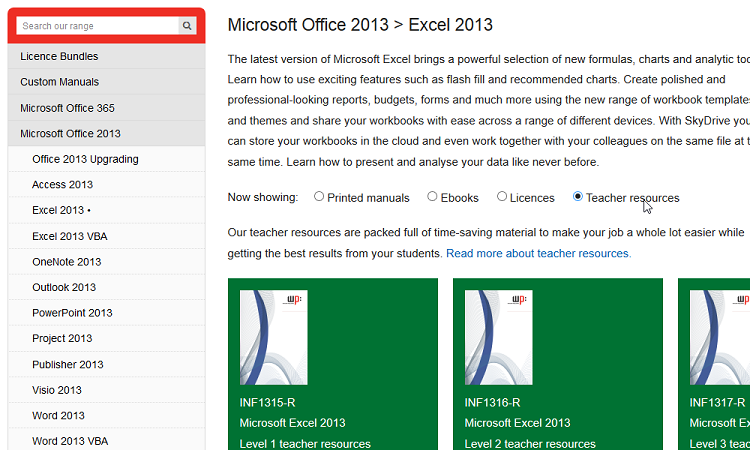This screenshot has height=450, width=750.
Task: Open Excel 2013 VBA subcategory
Action: click(107, 236)
